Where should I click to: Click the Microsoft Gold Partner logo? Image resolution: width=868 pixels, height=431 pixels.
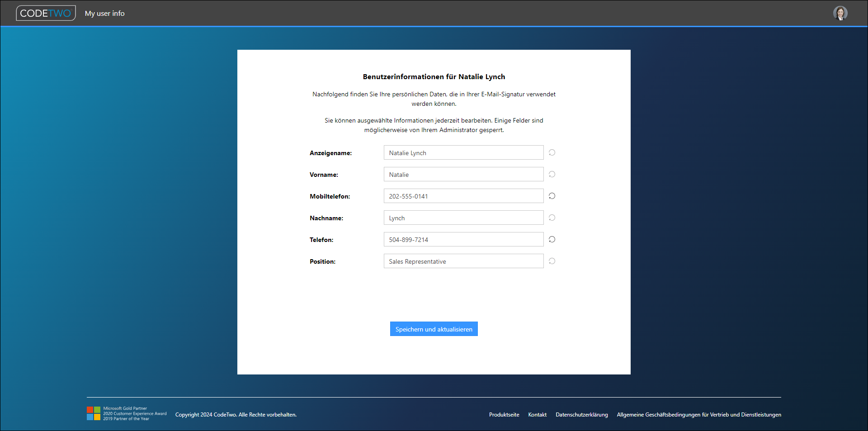(94, 413)
